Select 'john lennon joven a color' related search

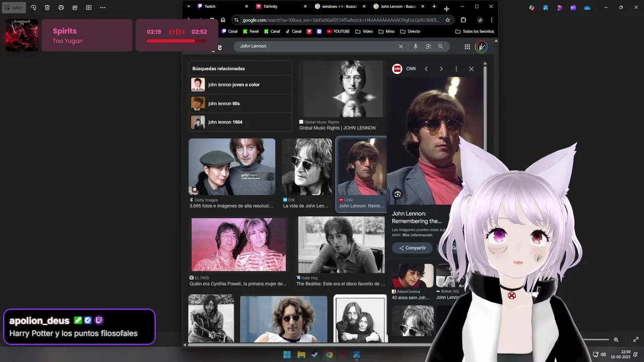coord(240,84)
